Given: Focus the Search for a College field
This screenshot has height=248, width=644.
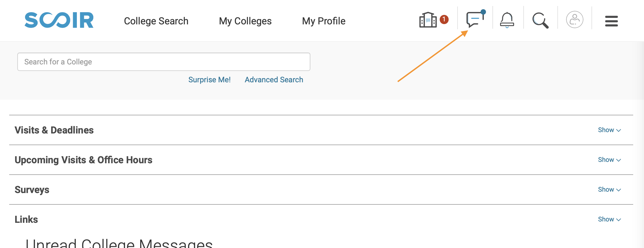Looking at the screenshot, I should [164, 62].
